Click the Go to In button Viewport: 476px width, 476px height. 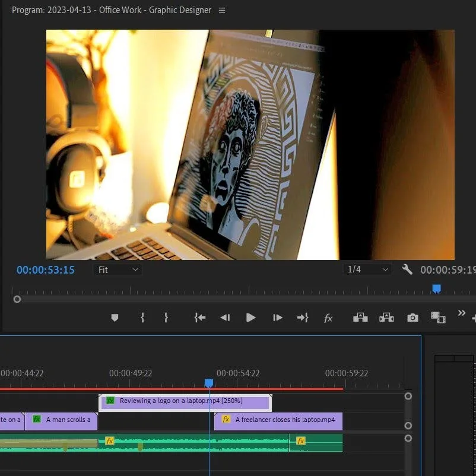tap(200, 318)
